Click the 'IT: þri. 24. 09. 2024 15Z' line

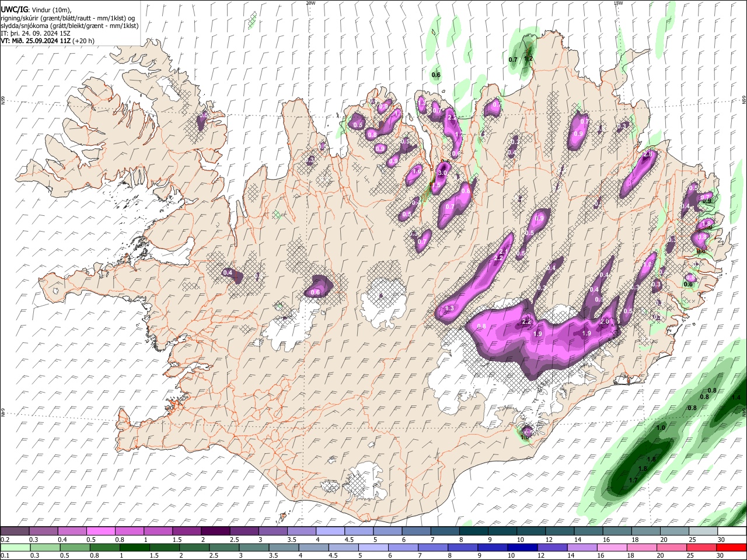pyautogui.click(x=36, y=33)
